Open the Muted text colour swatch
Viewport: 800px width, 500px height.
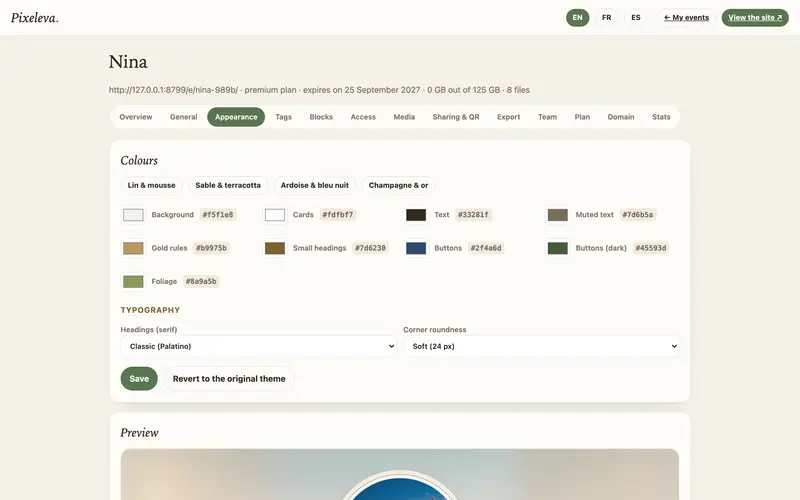pos(558,215)
